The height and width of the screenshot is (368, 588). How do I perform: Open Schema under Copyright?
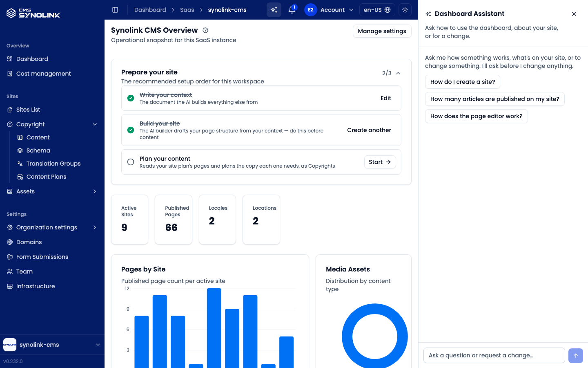[x=57, y=150]
